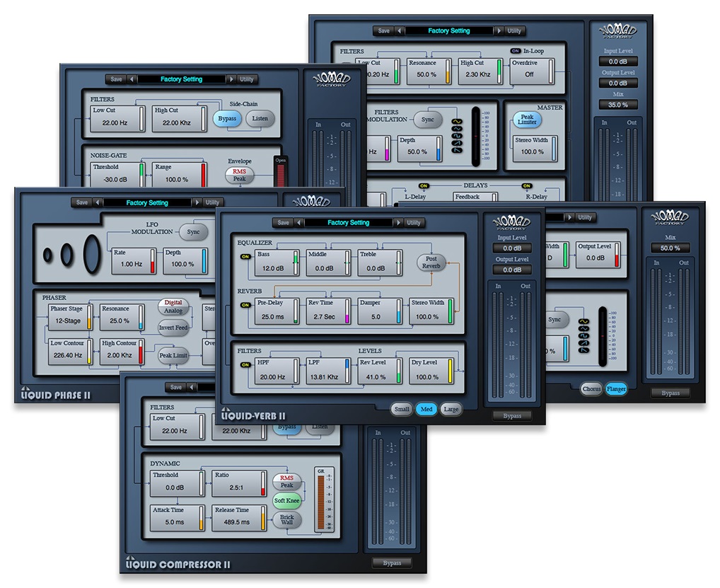Toggle the Filters ON switch in Liquid-Verb II

[245, 364]
